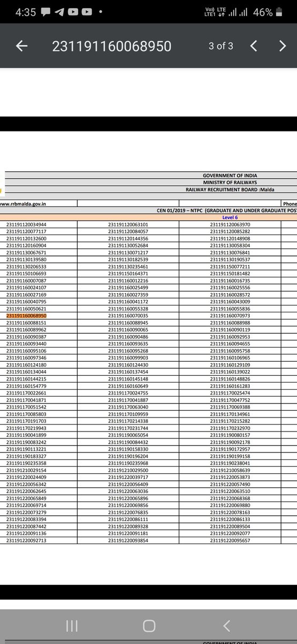Tap the search field showing 231191160068950
The width and height of the screenshot is (297, 644).
point(112,46)
